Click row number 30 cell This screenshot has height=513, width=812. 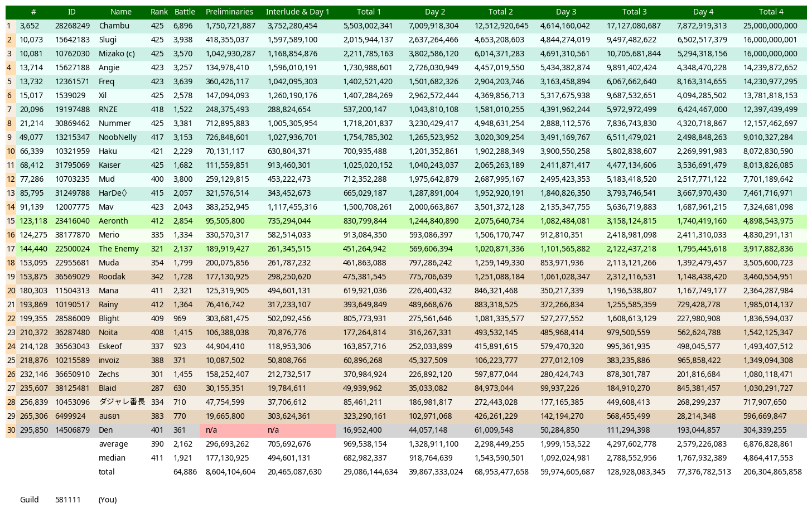click(x=11, y=430)
